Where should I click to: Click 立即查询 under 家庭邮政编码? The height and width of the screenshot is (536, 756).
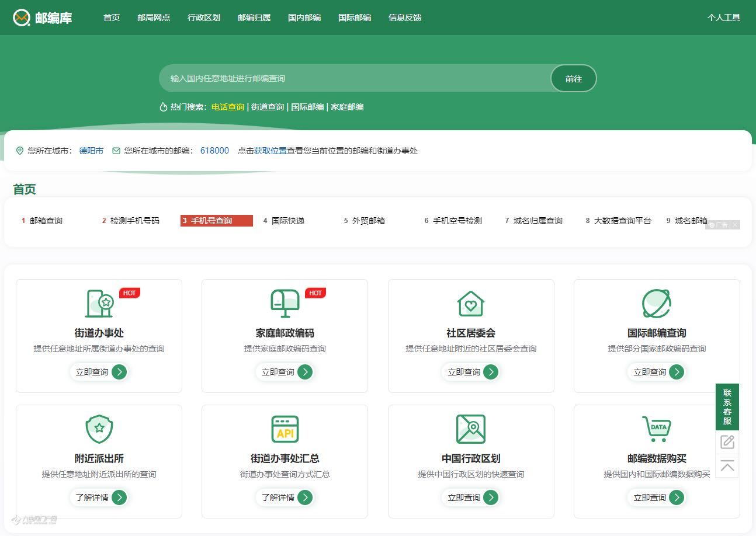(285, 372)
